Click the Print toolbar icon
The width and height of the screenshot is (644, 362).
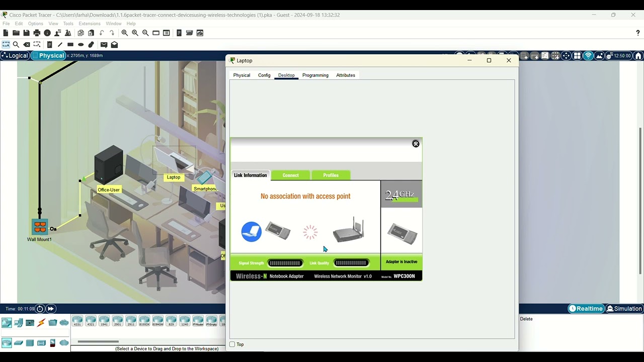[37, 33]
